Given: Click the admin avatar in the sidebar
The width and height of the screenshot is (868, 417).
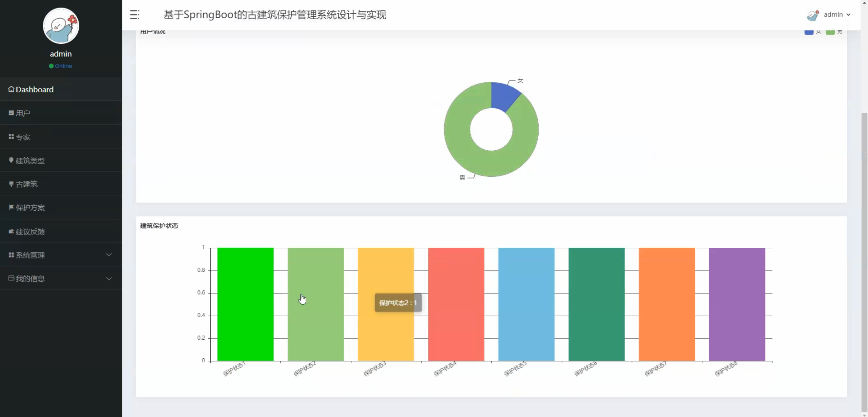Looking at the screenshot, I should point(61,26).
